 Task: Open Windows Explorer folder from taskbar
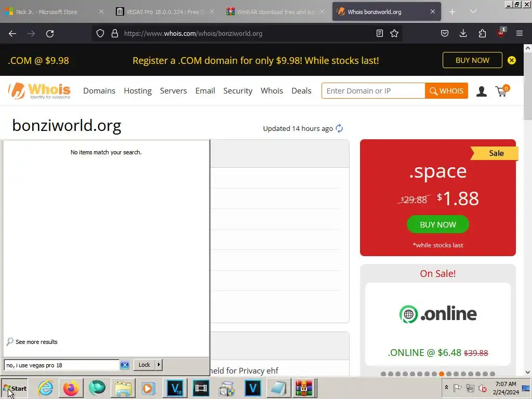(x=123, y=388)
